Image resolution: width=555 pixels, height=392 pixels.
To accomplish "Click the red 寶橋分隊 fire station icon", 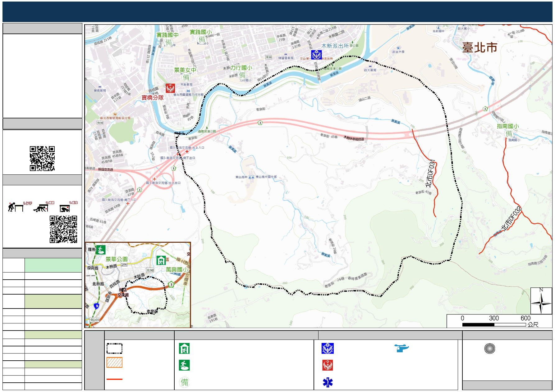I will coord(170,88).
